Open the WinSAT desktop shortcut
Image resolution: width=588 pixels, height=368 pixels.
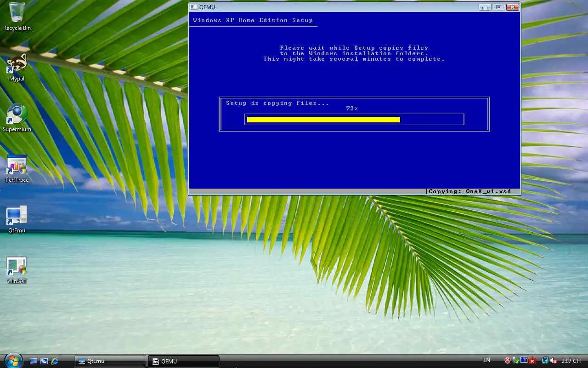(x=17, y=270)
